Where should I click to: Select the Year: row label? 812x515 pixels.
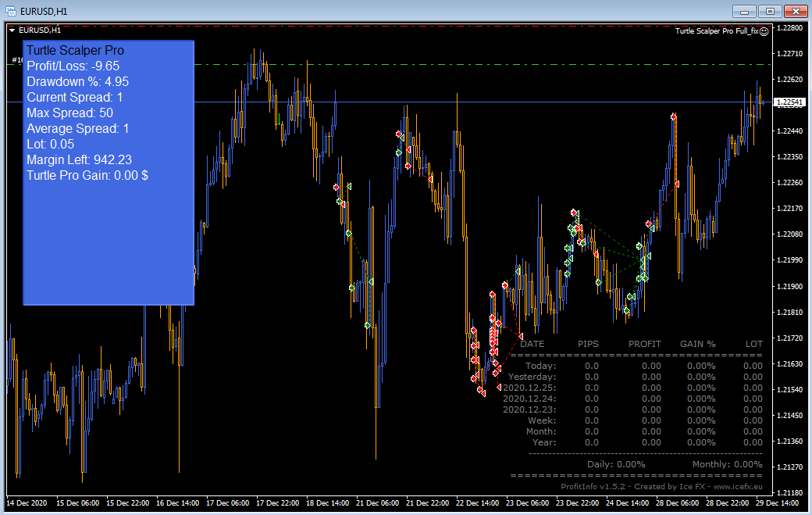[544, 442]
